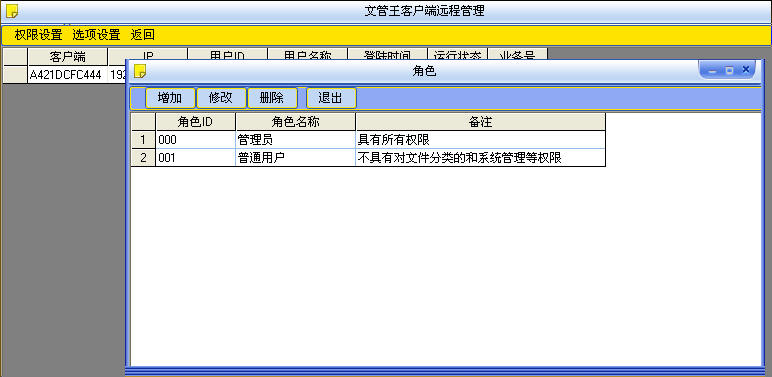Click the 退出 button

pyautogui.click(x=331, y=98)
